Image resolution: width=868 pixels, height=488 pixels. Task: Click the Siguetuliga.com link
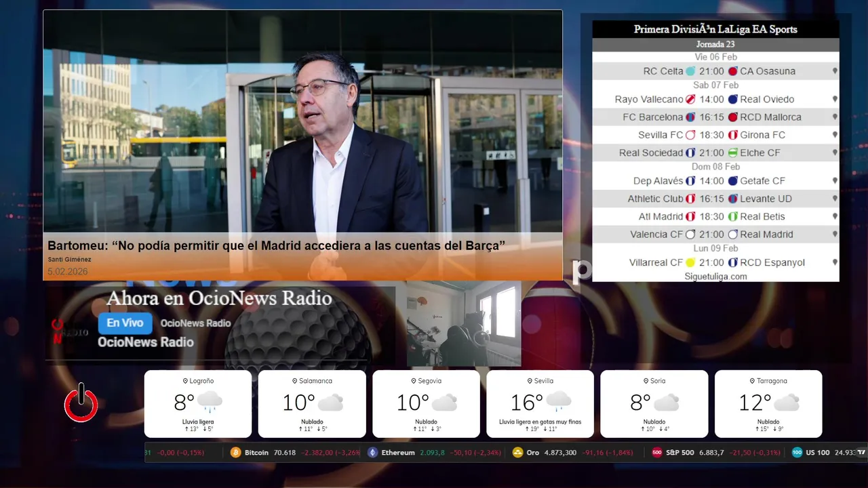(x=715, y=277)
